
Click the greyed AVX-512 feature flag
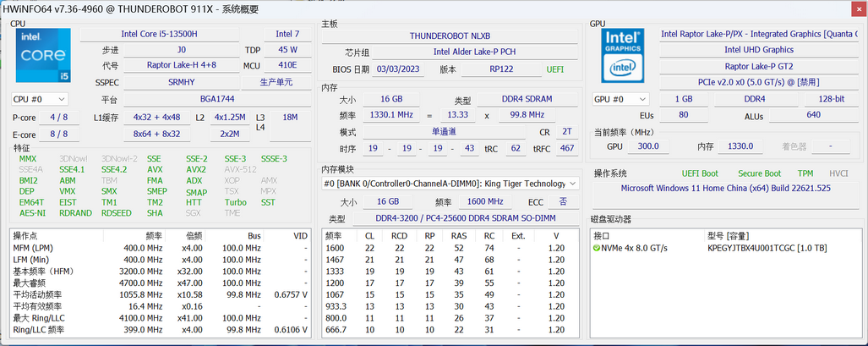(x=240, y=170)
